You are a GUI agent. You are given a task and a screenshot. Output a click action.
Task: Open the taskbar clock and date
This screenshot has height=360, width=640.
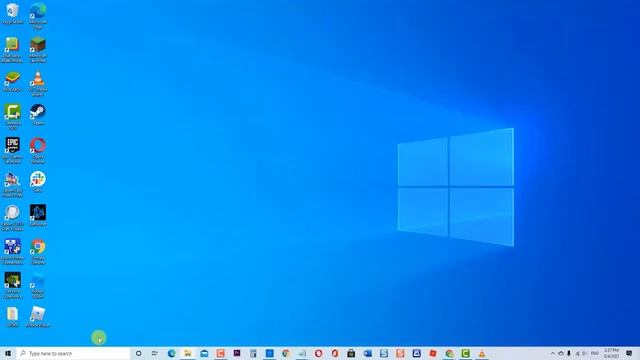point(611,353)
